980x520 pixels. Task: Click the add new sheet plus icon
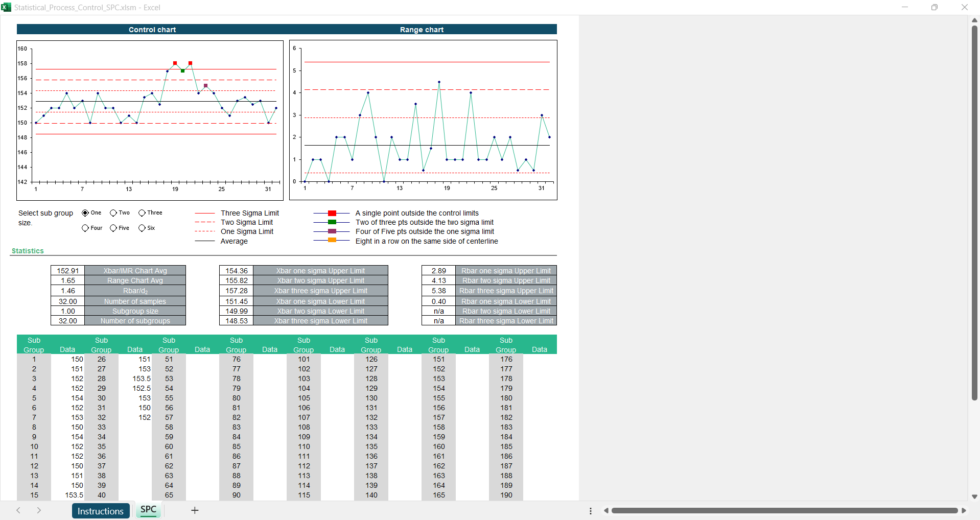click(x=195, y=510)
